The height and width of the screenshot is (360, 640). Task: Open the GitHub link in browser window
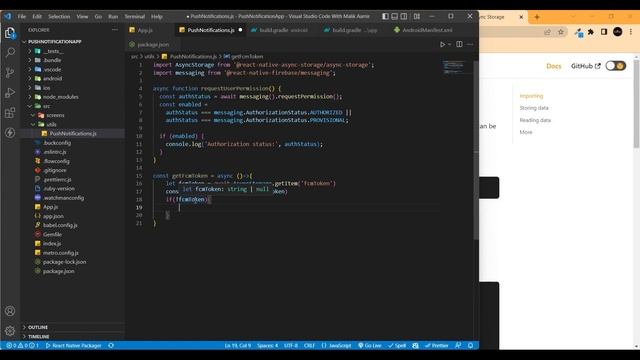tap(585, 66)
